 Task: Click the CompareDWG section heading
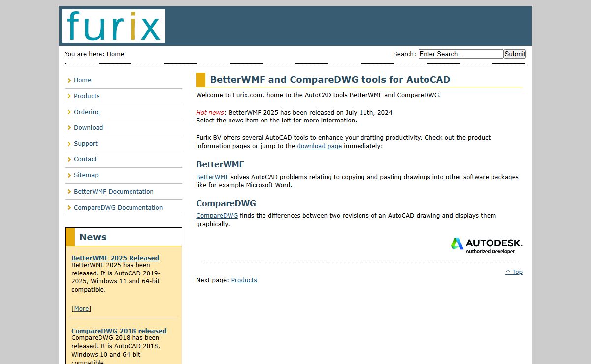click(226, 203)
